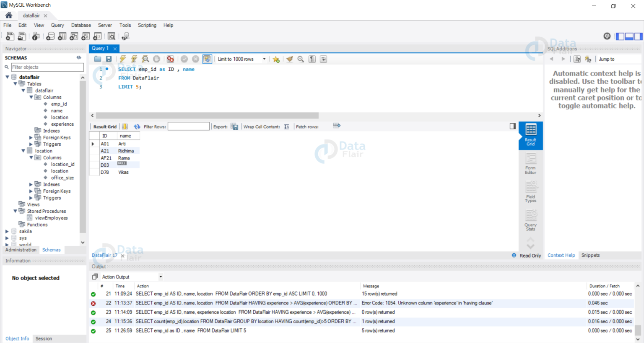Click the Filter Rows input box

click(189, 126)
